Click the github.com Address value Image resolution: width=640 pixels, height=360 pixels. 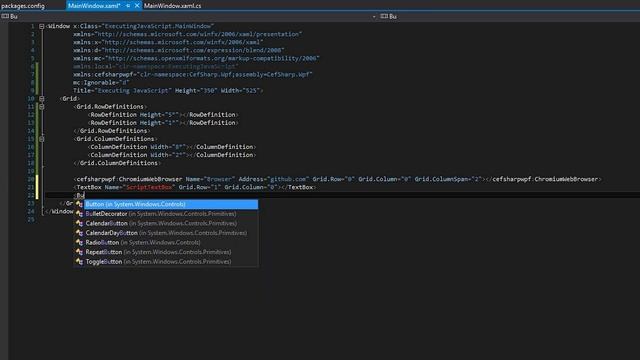coord(289,179)
